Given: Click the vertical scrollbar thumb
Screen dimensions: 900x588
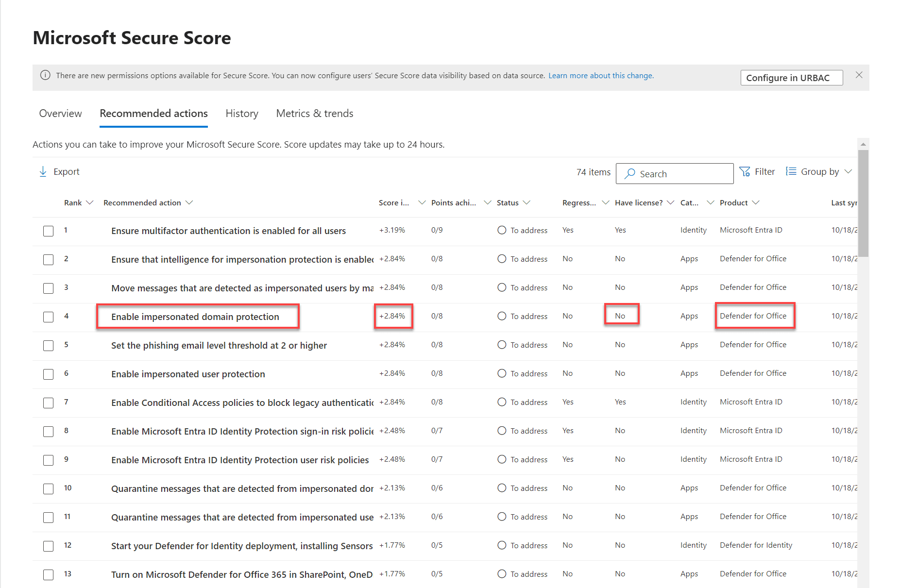Looking at the screenshot, I should click(863, 203).
